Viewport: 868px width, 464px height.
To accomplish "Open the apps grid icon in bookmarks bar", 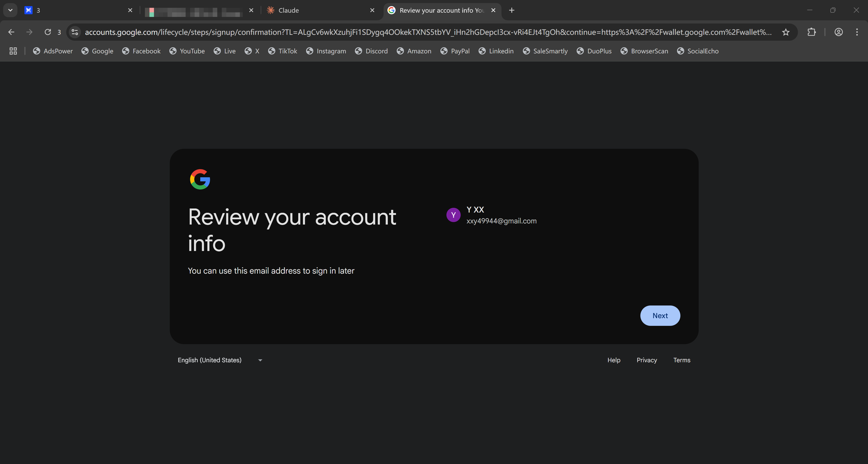I will 13,51.
